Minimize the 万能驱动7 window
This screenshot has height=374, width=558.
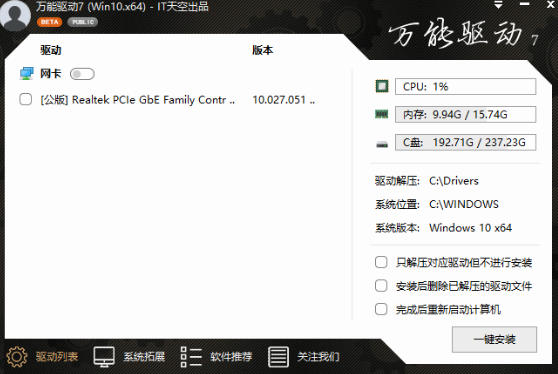coord(524,4)
